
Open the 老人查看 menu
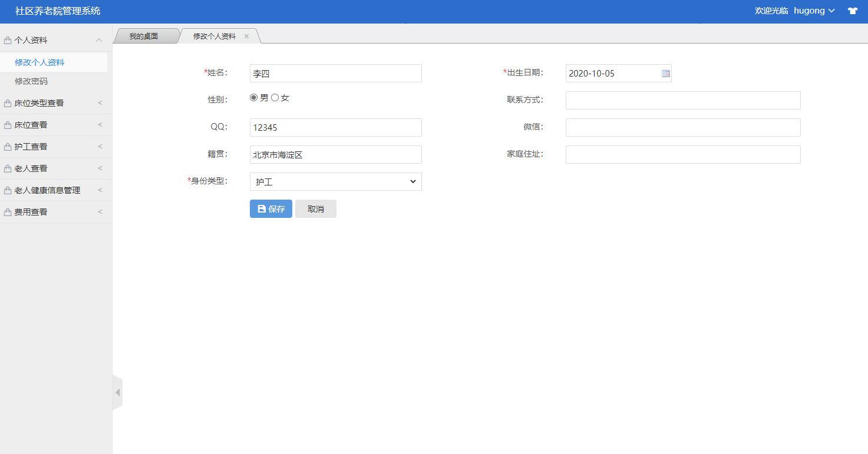pos(56,168)
